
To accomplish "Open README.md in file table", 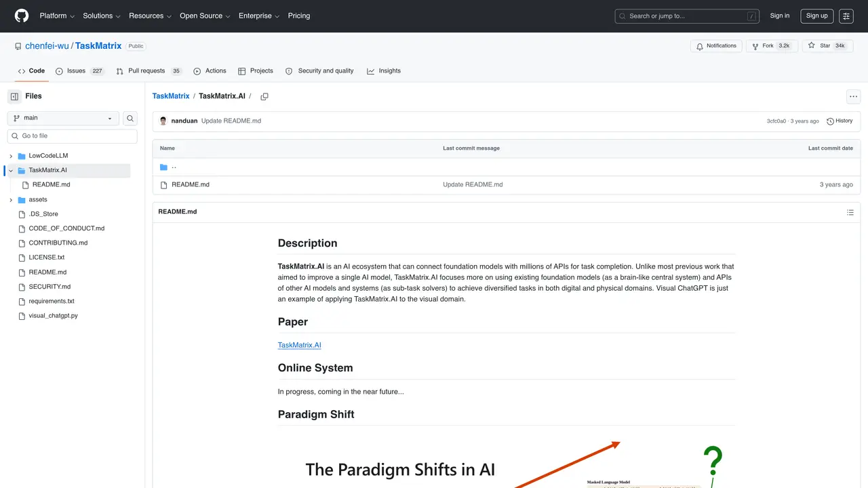I will point(191,184).
